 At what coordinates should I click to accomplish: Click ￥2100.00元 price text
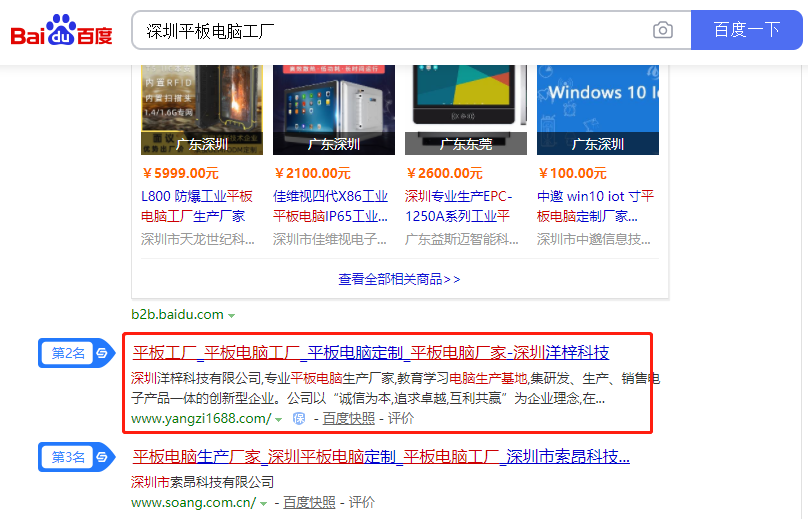[x=312, y=173]
